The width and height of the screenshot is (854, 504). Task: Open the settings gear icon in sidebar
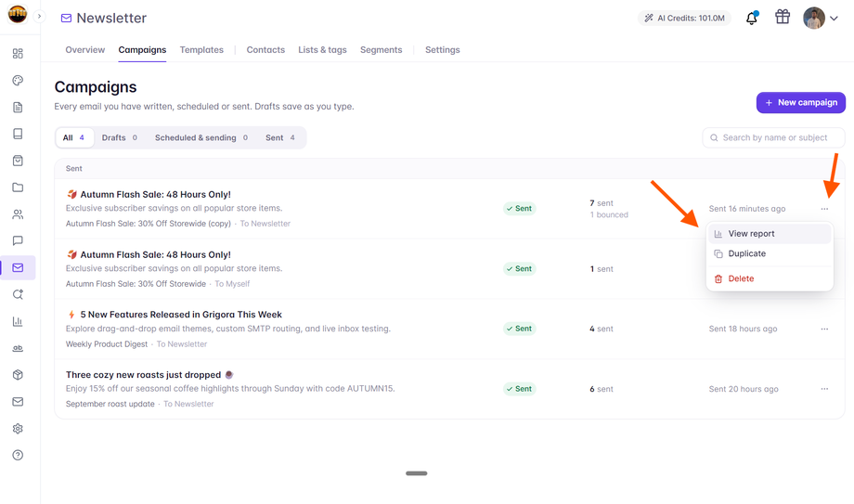(18, 428)
